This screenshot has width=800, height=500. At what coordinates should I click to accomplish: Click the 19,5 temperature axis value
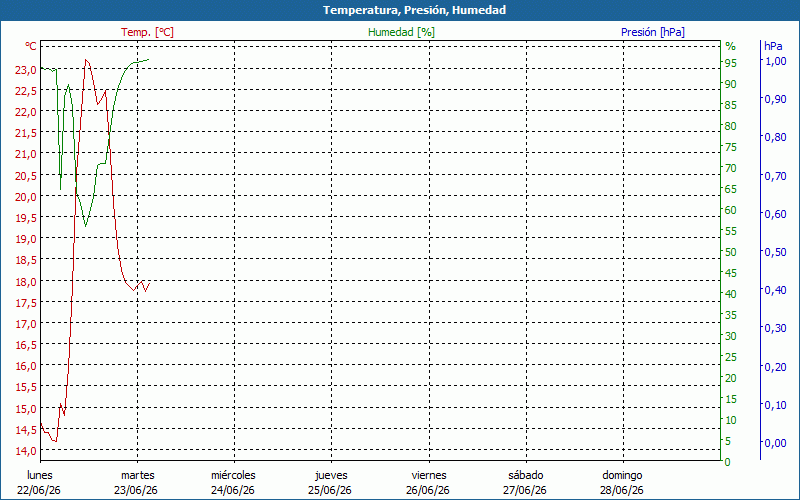[26, 218]
